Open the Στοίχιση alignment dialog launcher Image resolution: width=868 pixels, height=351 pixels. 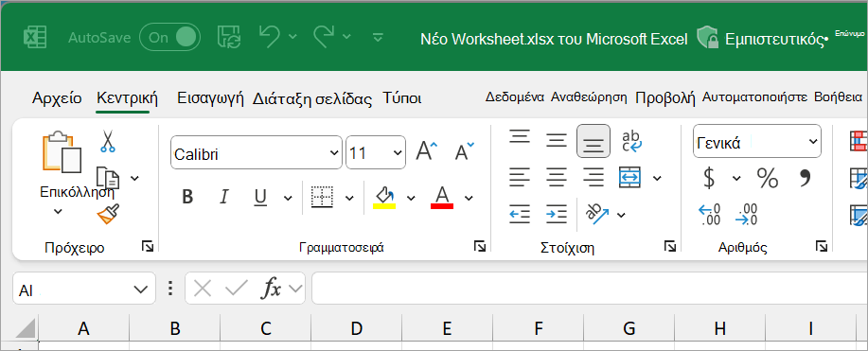point(670,247)
